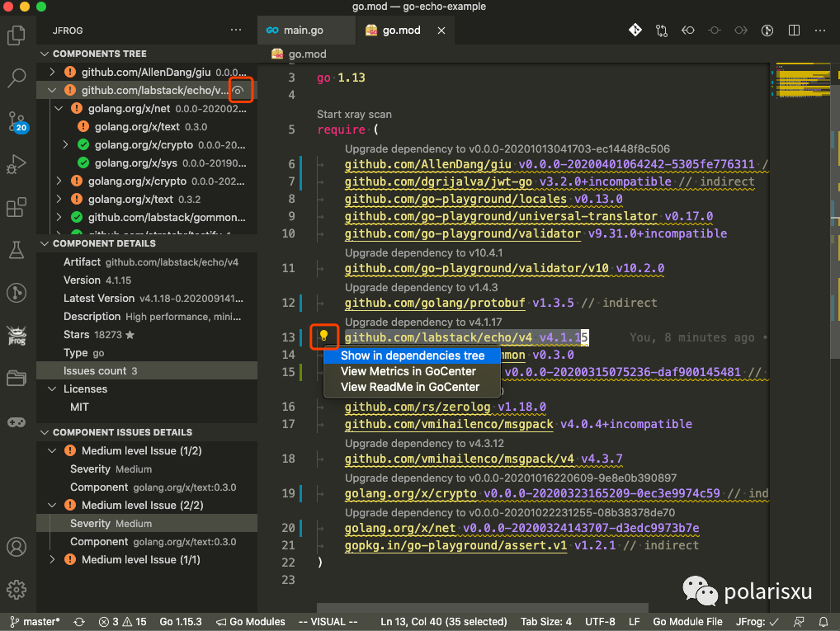Click the feedback icon in status bar
This screenshot has height=631, width=840.
coord(799,622)
